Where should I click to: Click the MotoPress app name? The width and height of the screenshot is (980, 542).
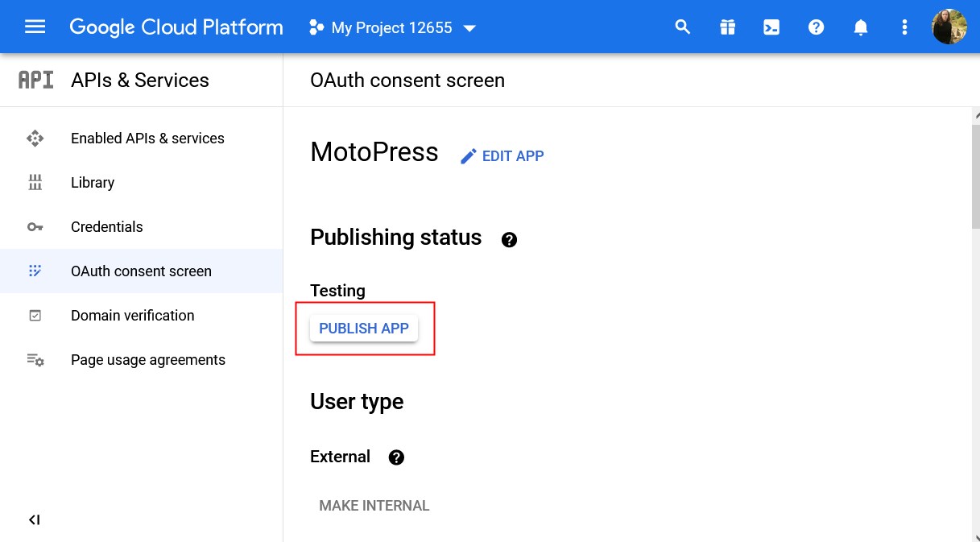(374, 152)
